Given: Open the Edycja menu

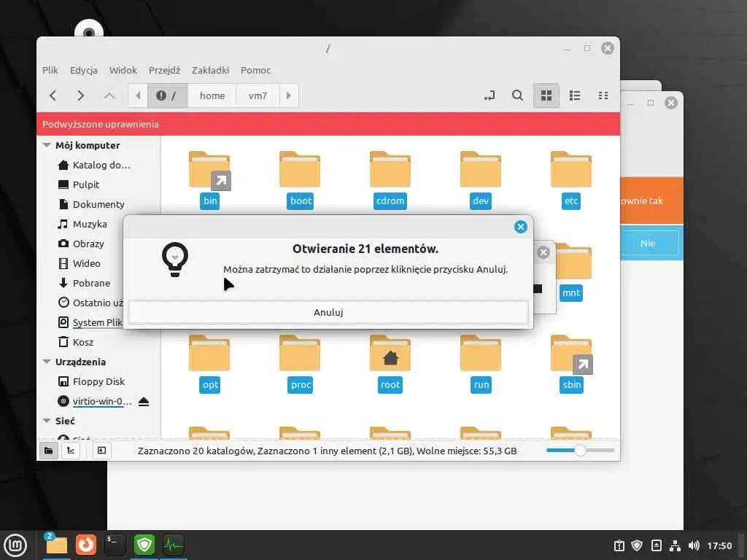Looking at the screenshot, I should pos(84,71).
